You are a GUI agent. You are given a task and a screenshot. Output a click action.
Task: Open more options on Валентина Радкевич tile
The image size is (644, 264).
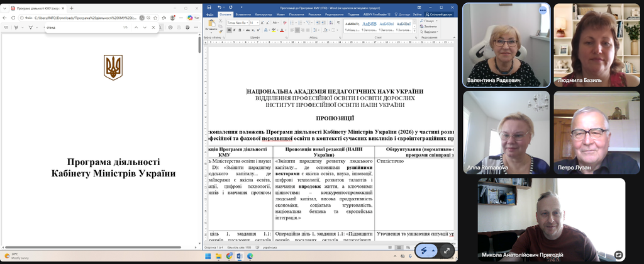(x=543, y=10)
